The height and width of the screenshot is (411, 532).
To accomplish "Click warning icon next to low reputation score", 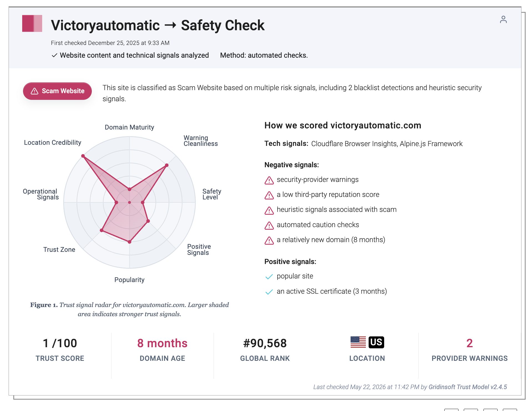I will (x=269, y=195).
